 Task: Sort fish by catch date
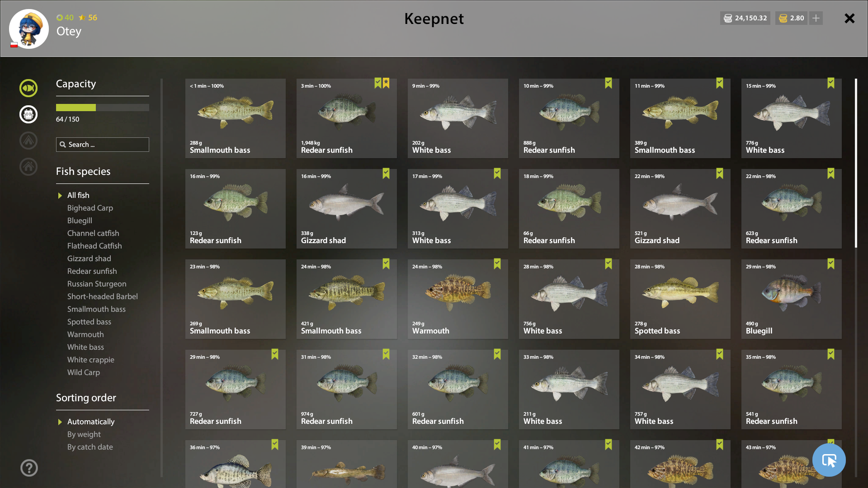click(90, 447)
